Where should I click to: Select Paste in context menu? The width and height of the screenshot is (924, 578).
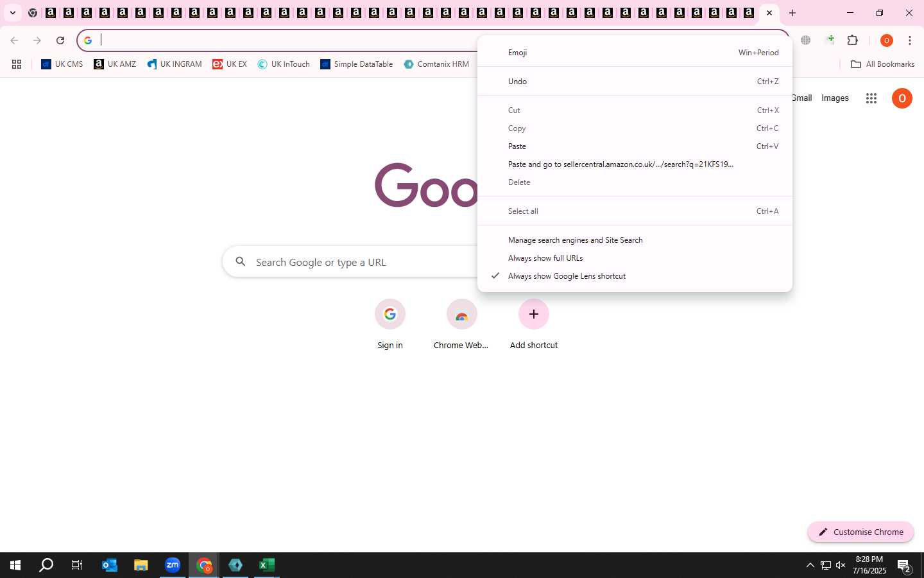(635, 146)
